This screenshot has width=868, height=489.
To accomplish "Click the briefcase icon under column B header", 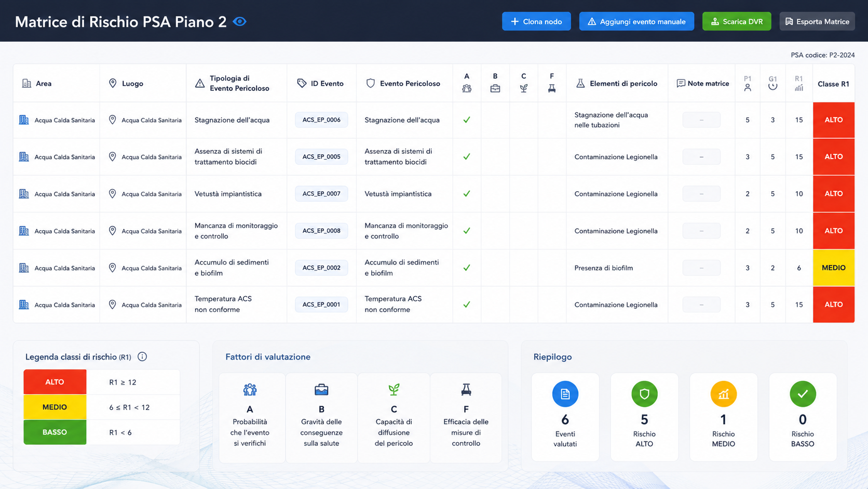I will [495, 88].
